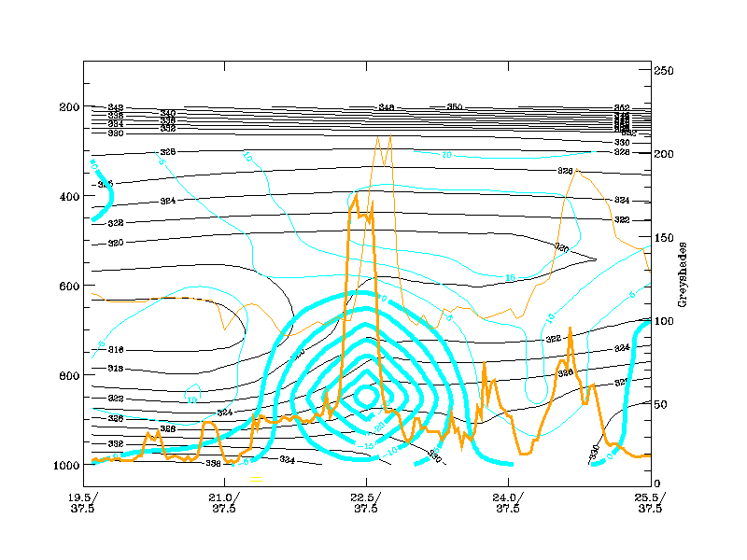Click the 600 tick label on left axis
Image resolution: width=747 pixels, height=560 pixels.
[68, 286]
